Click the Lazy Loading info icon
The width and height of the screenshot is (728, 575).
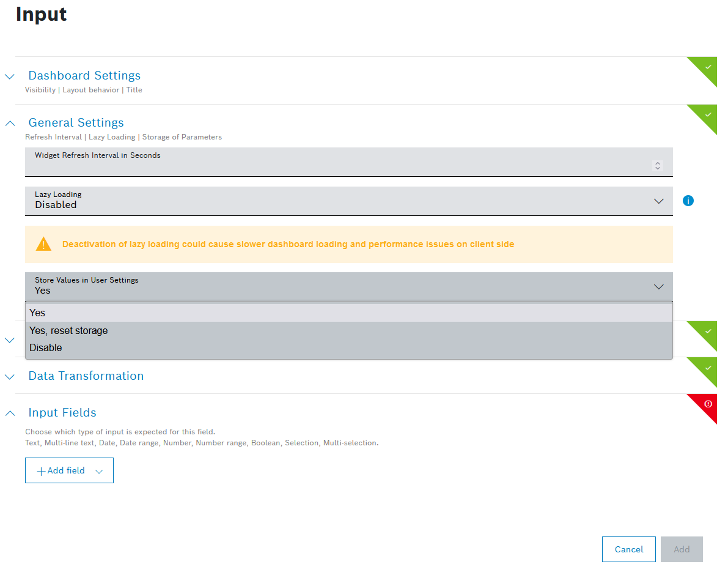(688, 201)
